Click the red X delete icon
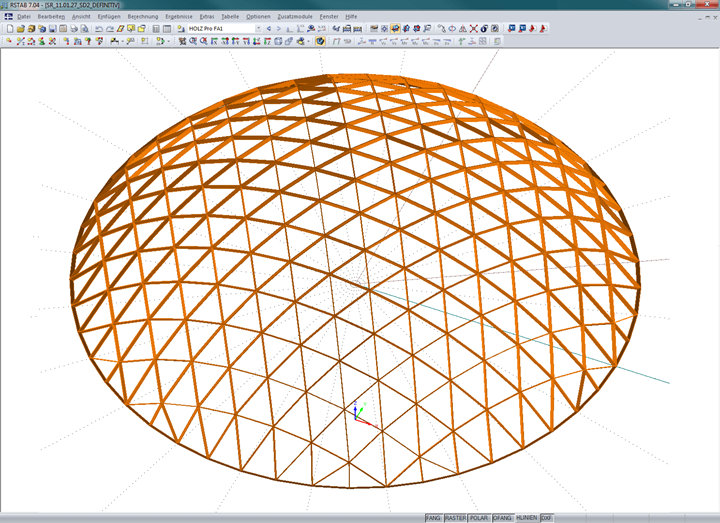720x523 pixels. pos(473,28)
